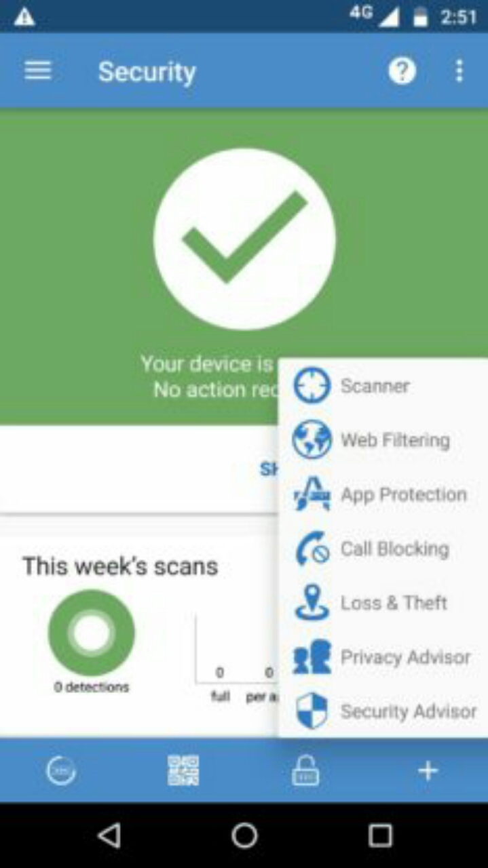This screenshot has width=488, height=868.
Task: Tap the Android back navigation button
Action: pos(109,835)
